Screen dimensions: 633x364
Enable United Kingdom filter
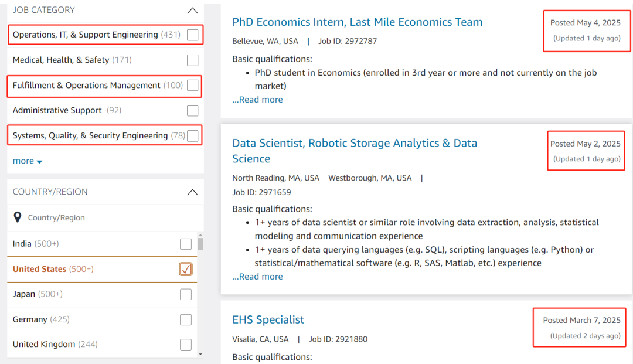[186, 345]
